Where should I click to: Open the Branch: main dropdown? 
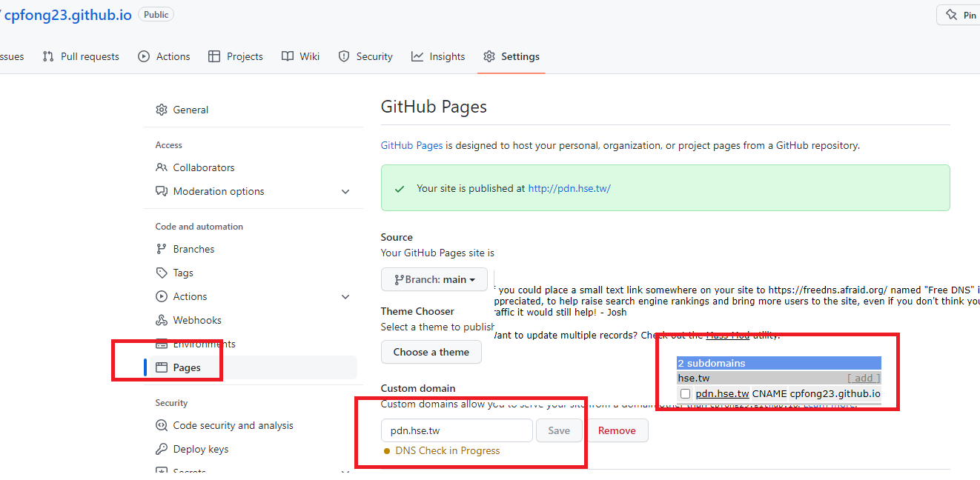(434, 279)
